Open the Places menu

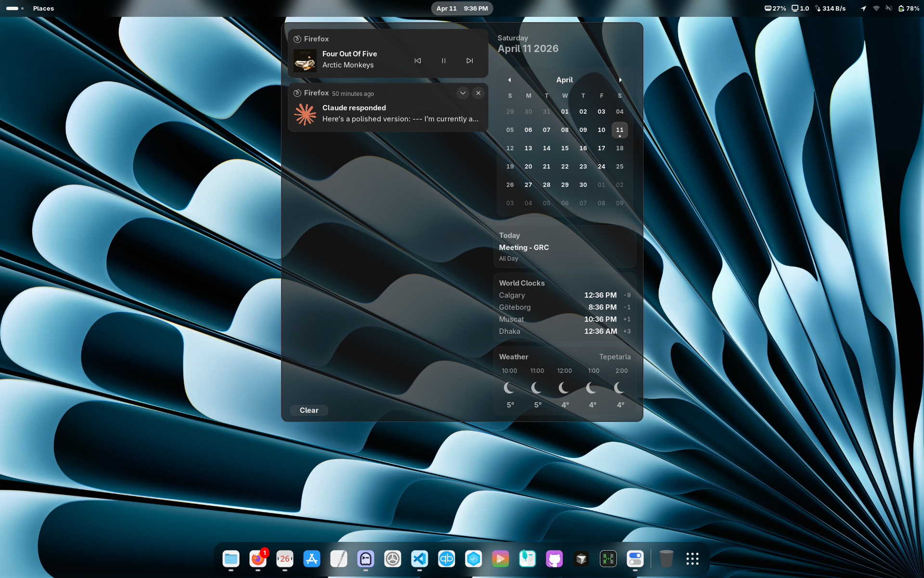tap(43, 8)
